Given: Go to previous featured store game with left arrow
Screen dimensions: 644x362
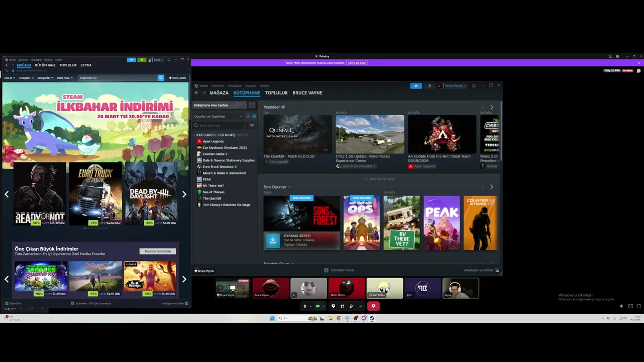Looking at the screenshot, I should click(x=7, y=194).
